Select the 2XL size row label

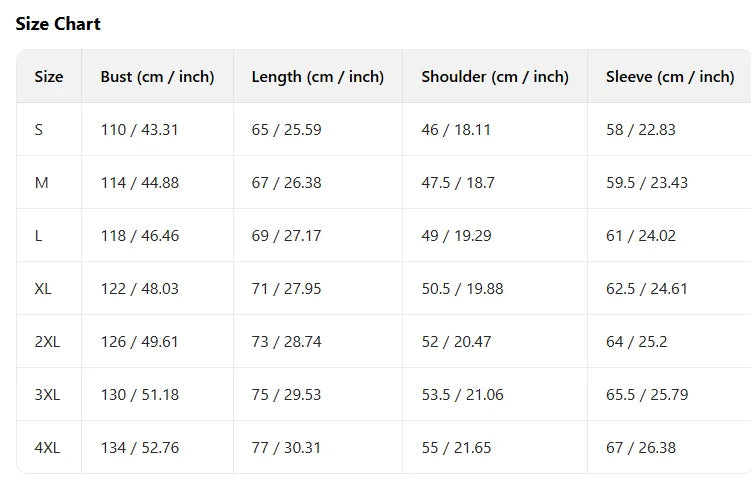tap(47, 342)
